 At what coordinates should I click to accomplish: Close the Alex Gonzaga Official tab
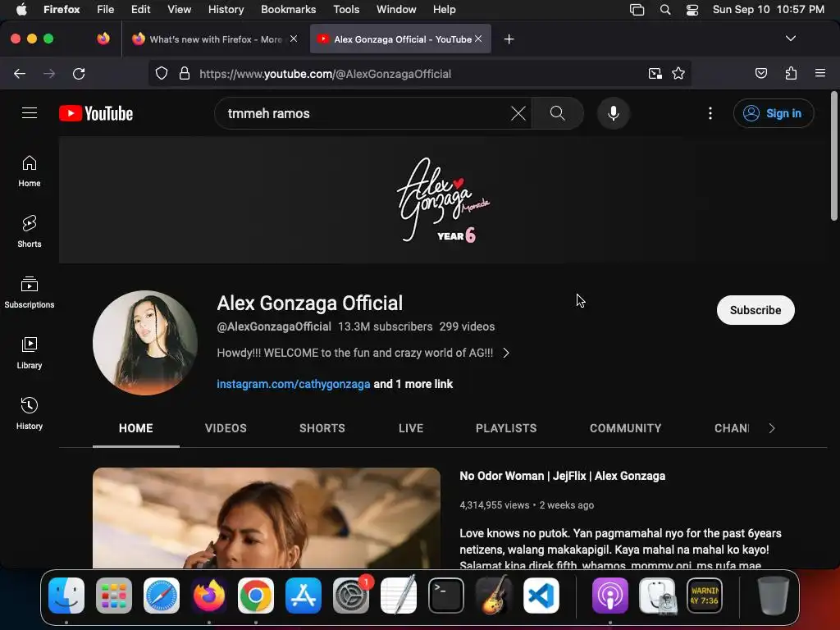click(478, 39)
